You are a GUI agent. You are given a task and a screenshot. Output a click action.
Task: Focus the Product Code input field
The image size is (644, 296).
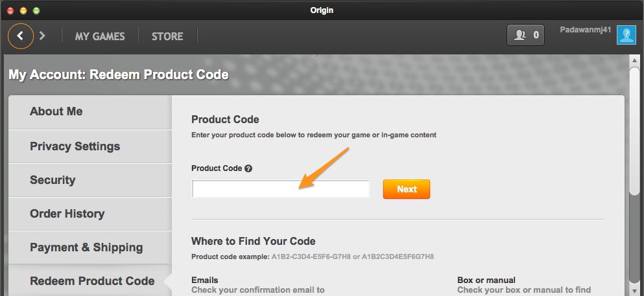tap(281, 188)
